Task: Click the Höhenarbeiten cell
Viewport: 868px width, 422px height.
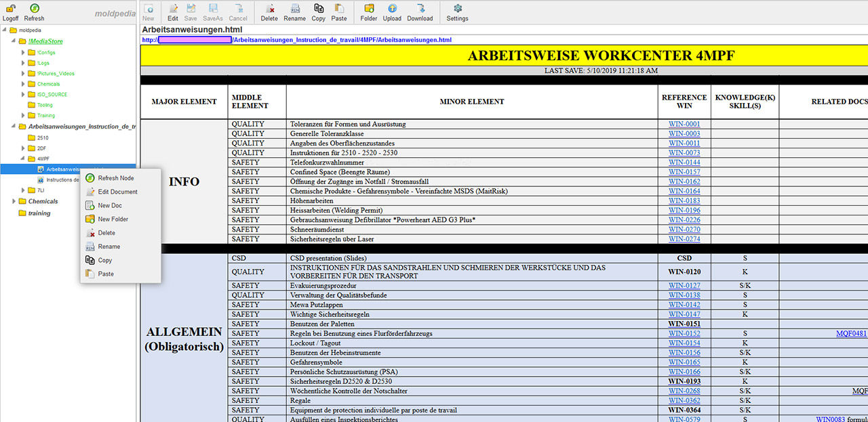Action: tap(472, 201)
